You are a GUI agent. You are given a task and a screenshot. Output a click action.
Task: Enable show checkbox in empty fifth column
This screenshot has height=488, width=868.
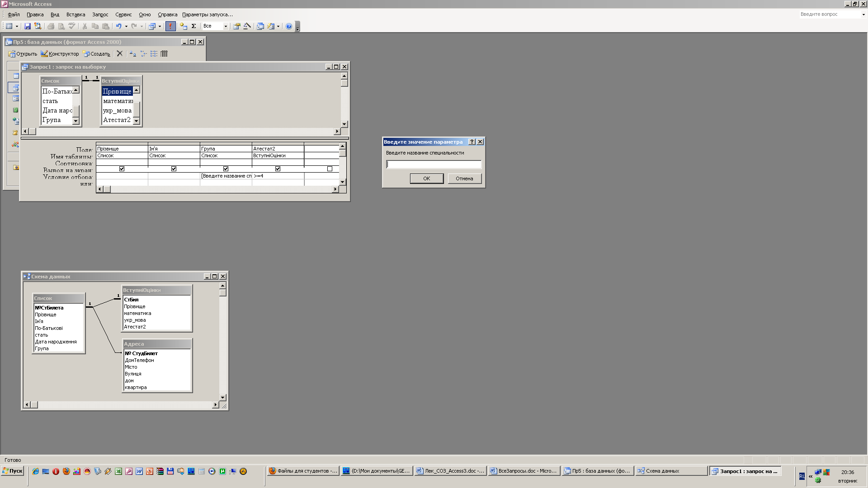click(x=330, y=169)
